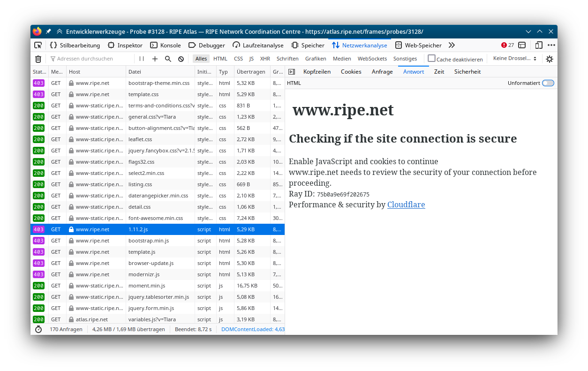
Task: Click the 200 badge for moment.min.js
Action: [38, 286]
